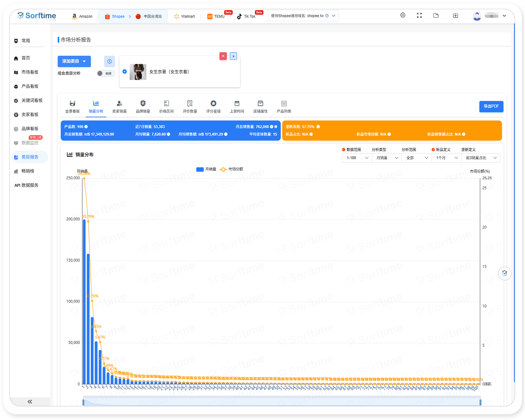Toggle the 组合类目分析 switch
Screen dimensions: 525x420
105,73
